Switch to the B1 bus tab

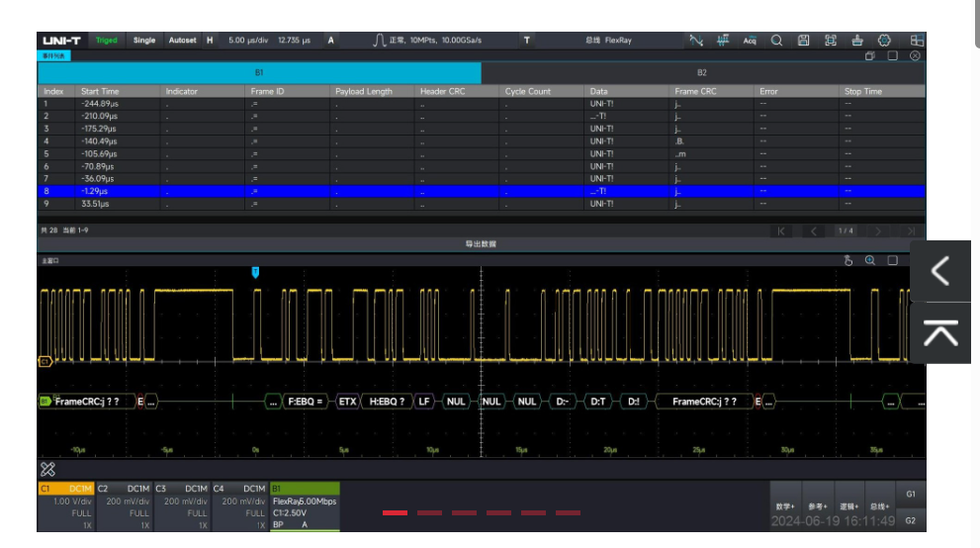[259, 72]
